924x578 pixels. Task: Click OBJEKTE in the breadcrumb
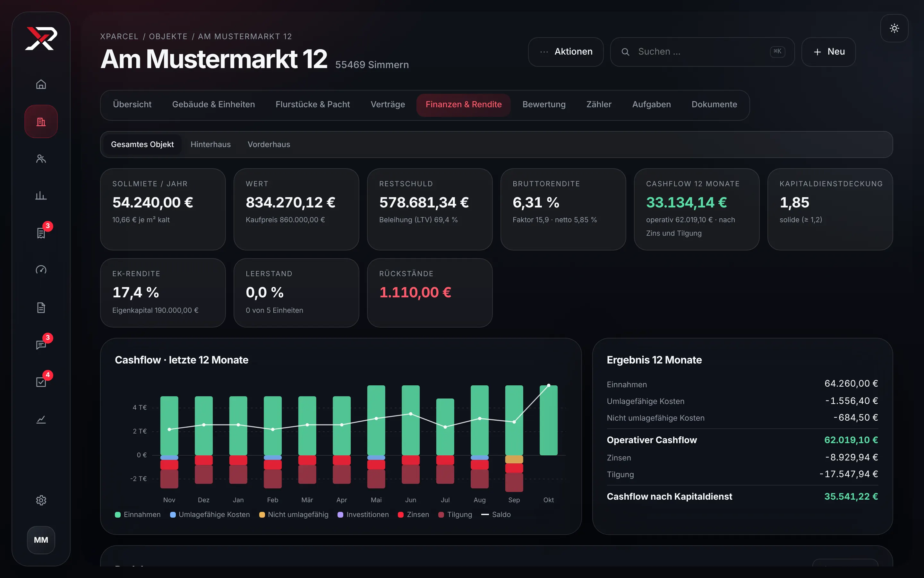tap(168, 36)
